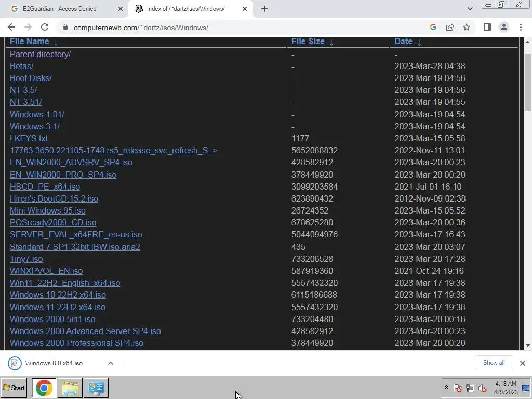
Task: Open the Chrome three-dot menu
Action: 521,28
